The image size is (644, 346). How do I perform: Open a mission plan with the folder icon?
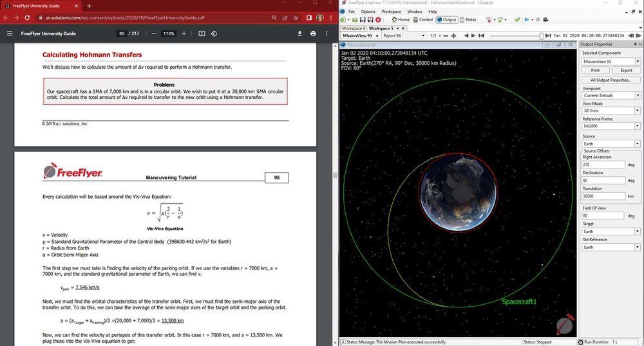pyautogui.click(x=355, y=20)
